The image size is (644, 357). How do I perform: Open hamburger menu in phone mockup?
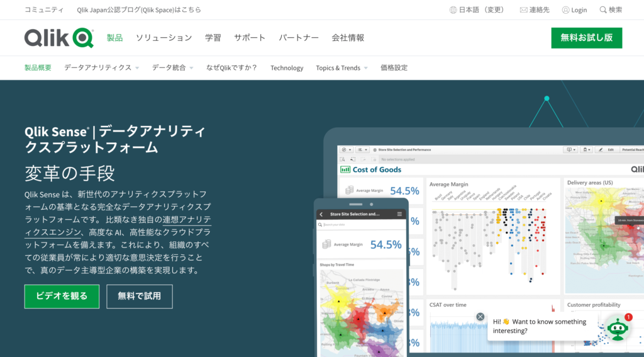(x=399, y=214)
